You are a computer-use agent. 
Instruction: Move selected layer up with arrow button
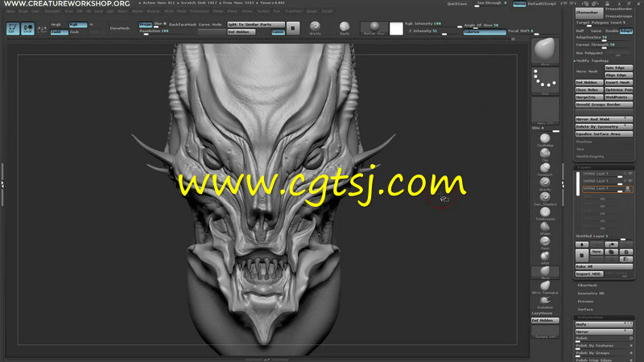coord(581,245)
